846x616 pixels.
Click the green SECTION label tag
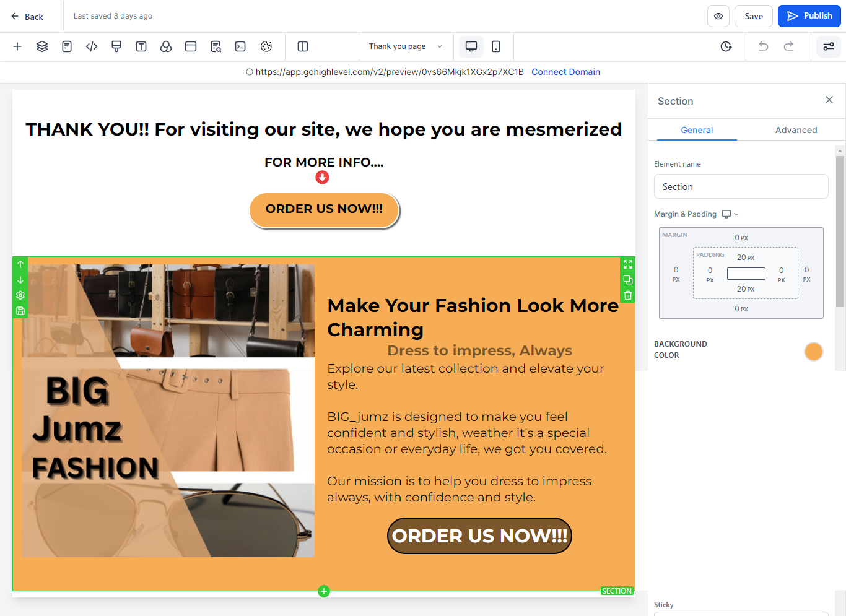tap(617, 591)
